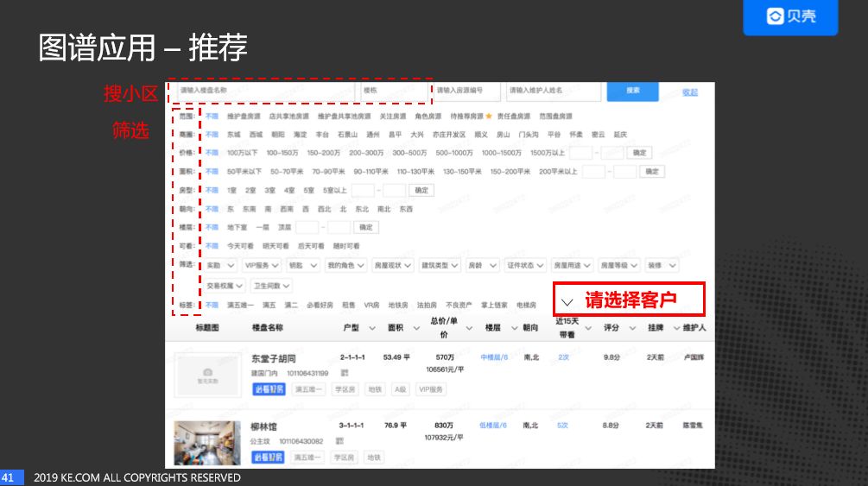Filter by the 亦庄开发区 district
868x486 pixels.
(x=449, y=135)
